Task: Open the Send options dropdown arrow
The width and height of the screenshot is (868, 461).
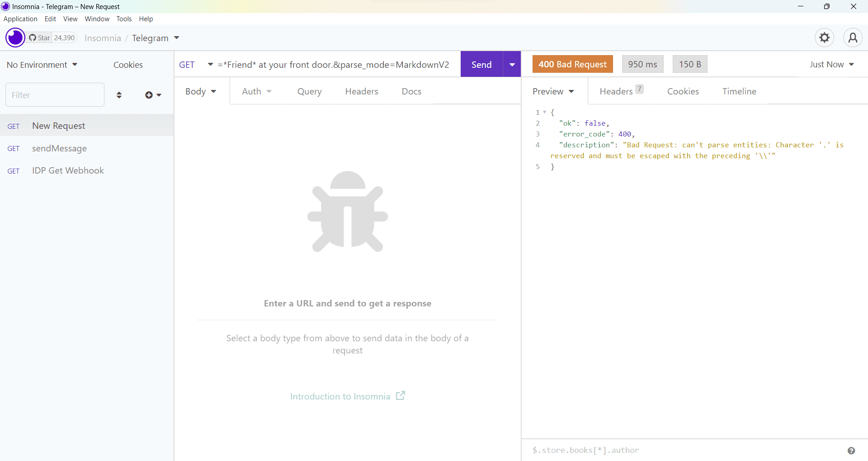Action: (512, 65)
